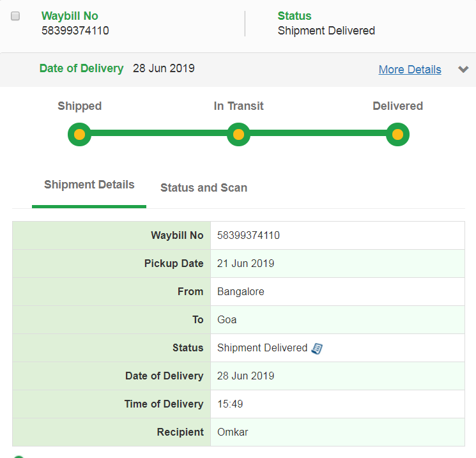Screen dimensions: 476x458
Task: Switch to the Shipment Details tab
Action: coord(89,185)
